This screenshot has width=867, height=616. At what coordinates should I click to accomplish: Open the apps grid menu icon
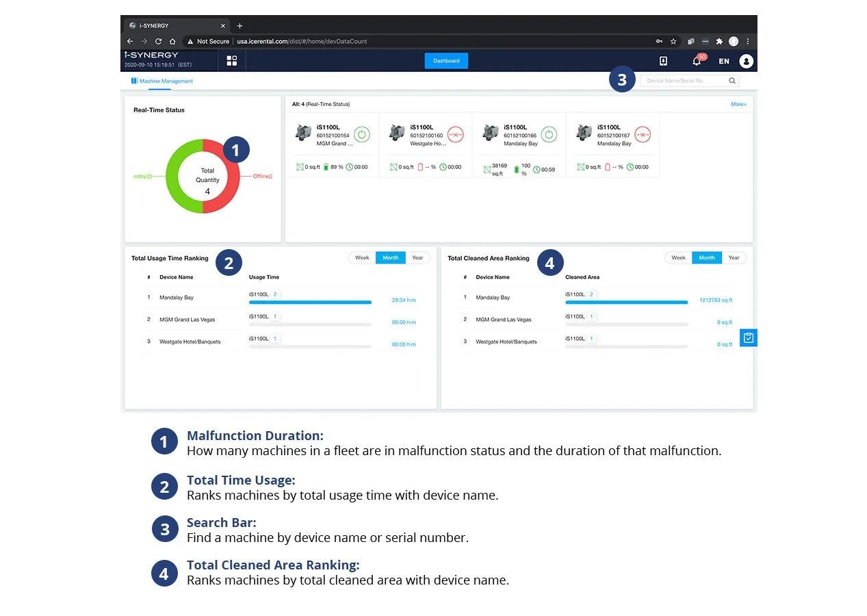point(232,61)
